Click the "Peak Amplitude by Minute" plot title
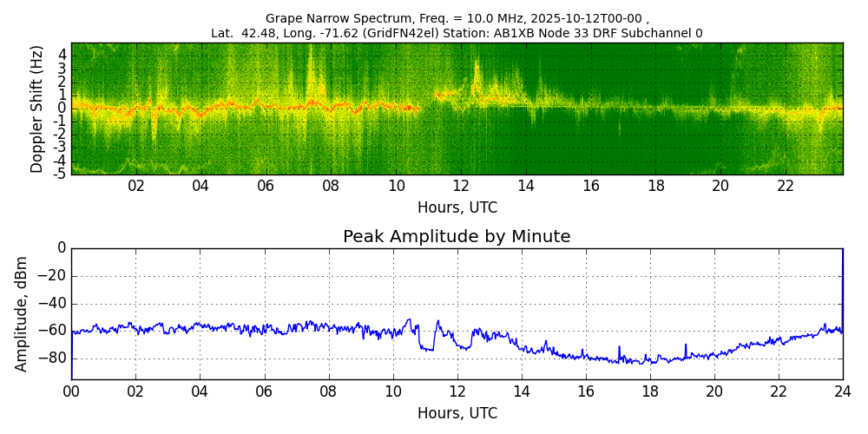868x434 pixels. click(x=457, y=237)
